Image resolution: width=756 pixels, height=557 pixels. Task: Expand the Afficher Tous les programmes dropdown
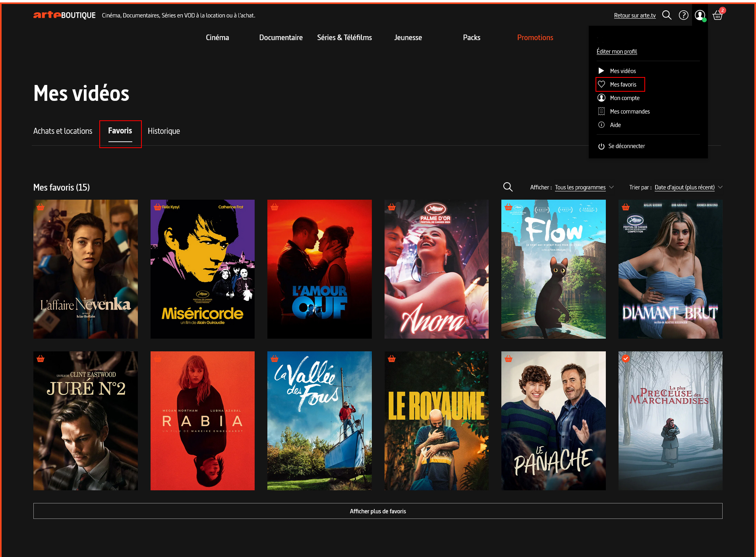point(584,187)
